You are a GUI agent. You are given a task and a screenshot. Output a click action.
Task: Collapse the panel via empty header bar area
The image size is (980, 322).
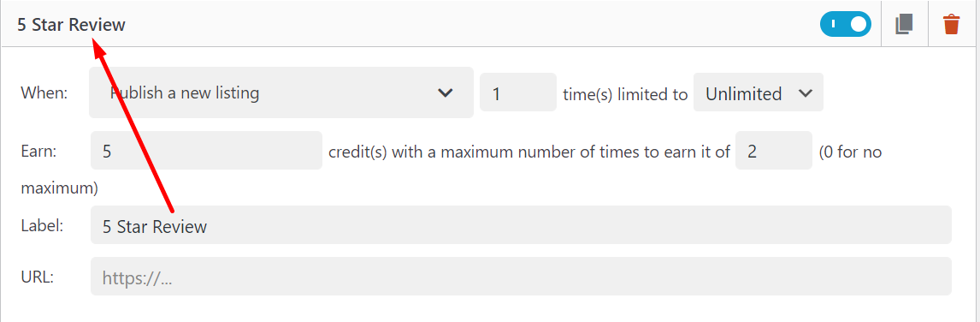(469, 25)
